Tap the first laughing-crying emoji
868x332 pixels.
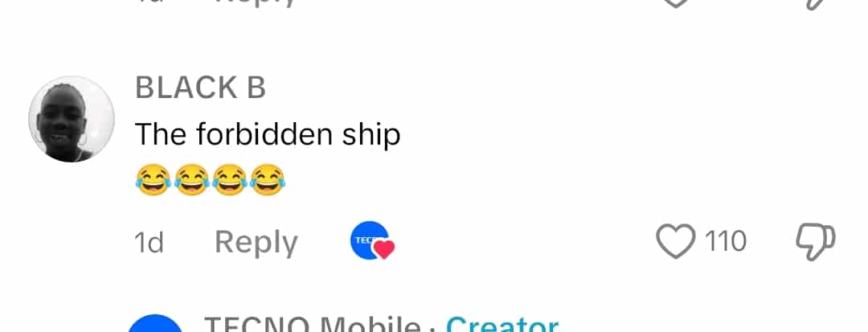[x=153, y=180]
